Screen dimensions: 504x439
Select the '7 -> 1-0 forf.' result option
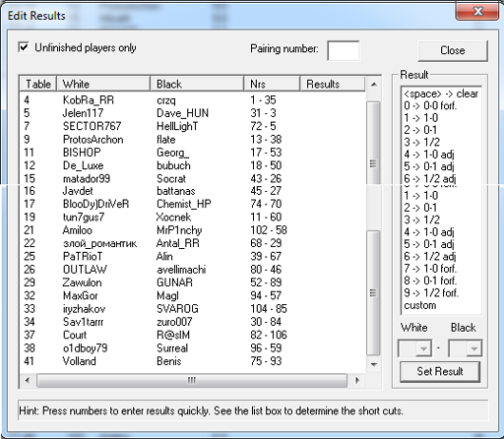tap(430, 269)
